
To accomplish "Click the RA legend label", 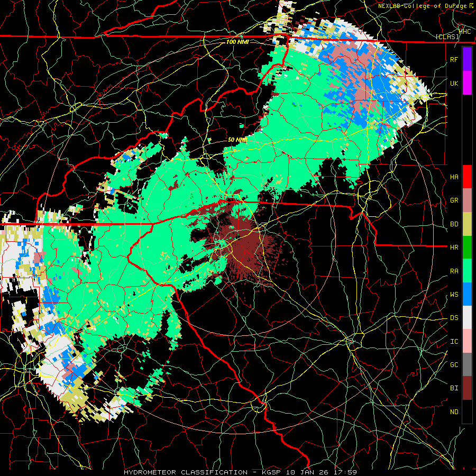I will pos(454,271).
